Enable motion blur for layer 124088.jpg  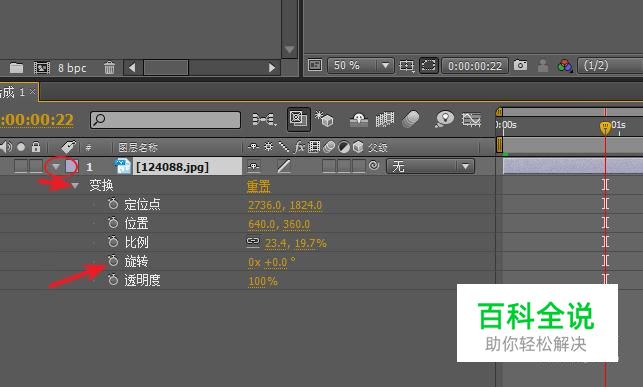click(329, 166)
